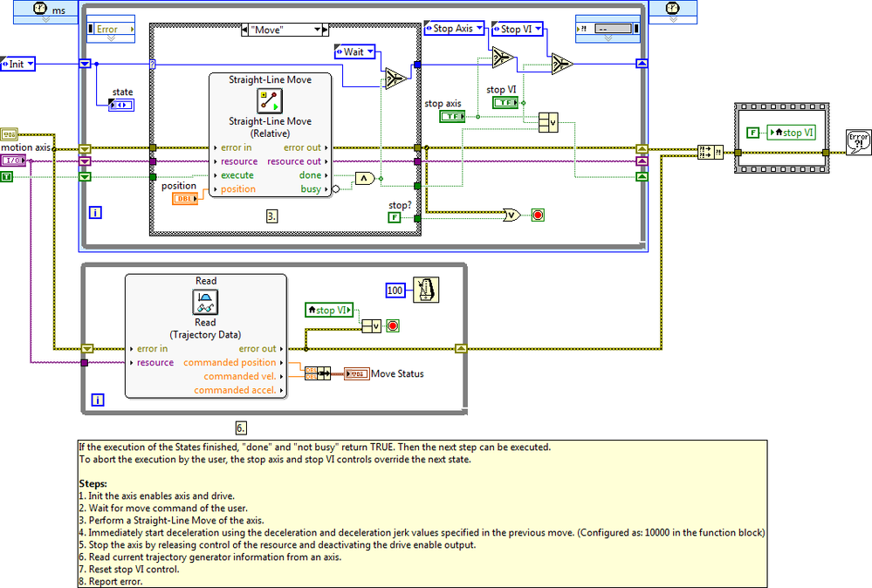Click the stop VI local variable in lower loop
The height and width of the screenshot is (588, 872).
(x=330, y=310)
